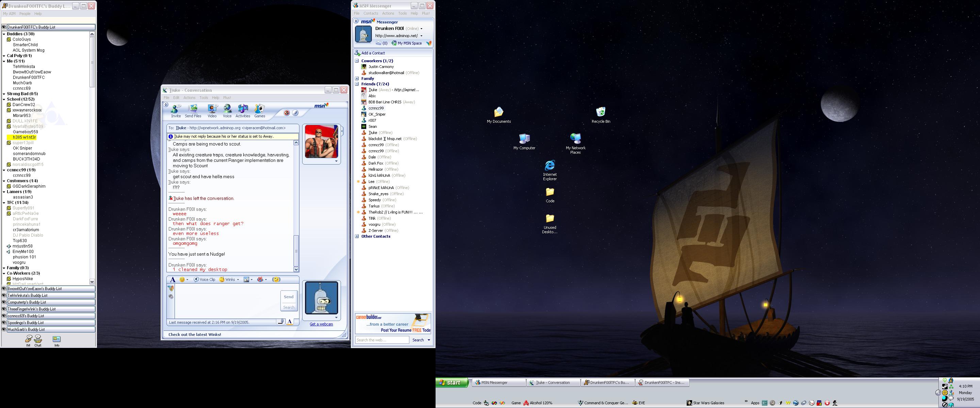980x408 pixels.
Task: Click the My Documents desktop icon
Action: pos(499,115)
